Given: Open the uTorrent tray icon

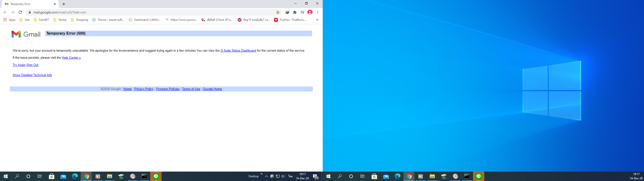Looking at the screenshot, I should (272, 176).
